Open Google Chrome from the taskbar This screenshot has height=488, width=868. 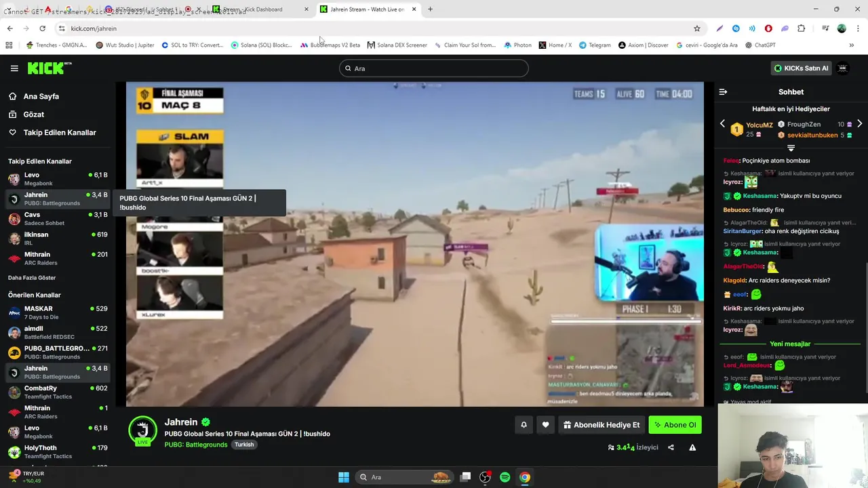click(x=525, y=477)
